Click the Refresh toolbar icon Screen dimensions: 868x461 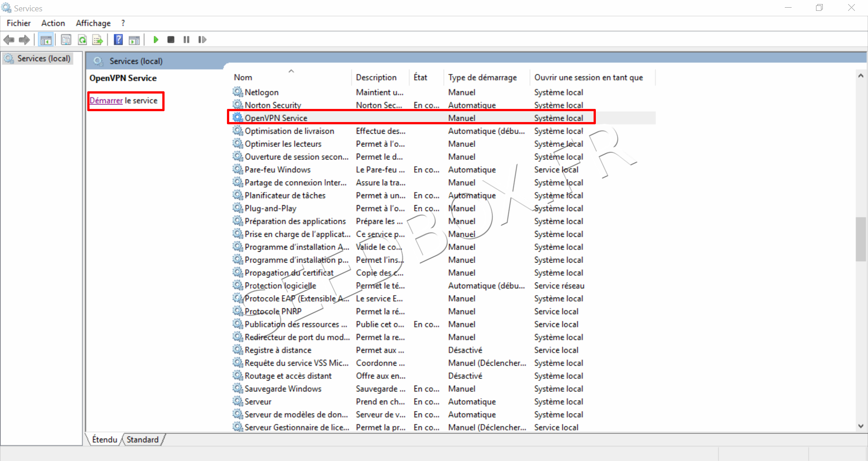(x=82, y=40)
